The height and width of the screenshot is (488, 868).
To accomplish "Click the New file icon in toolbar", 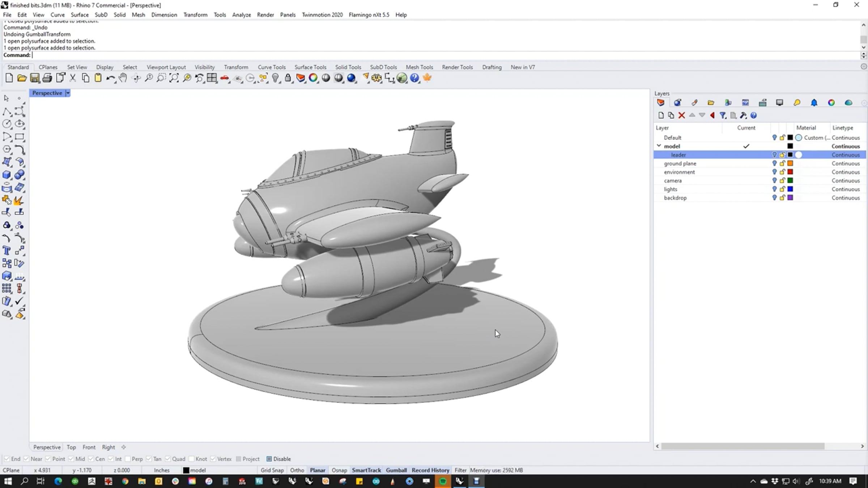I will coord(9,78).
